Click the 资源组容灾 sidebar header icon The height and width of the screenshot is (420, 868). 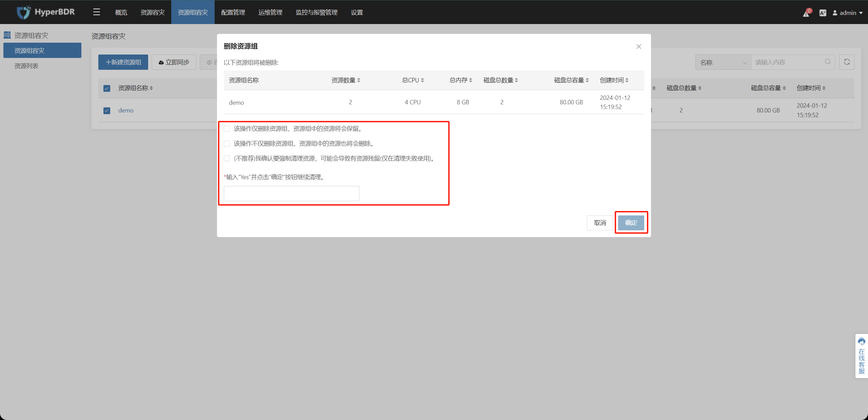7,35
